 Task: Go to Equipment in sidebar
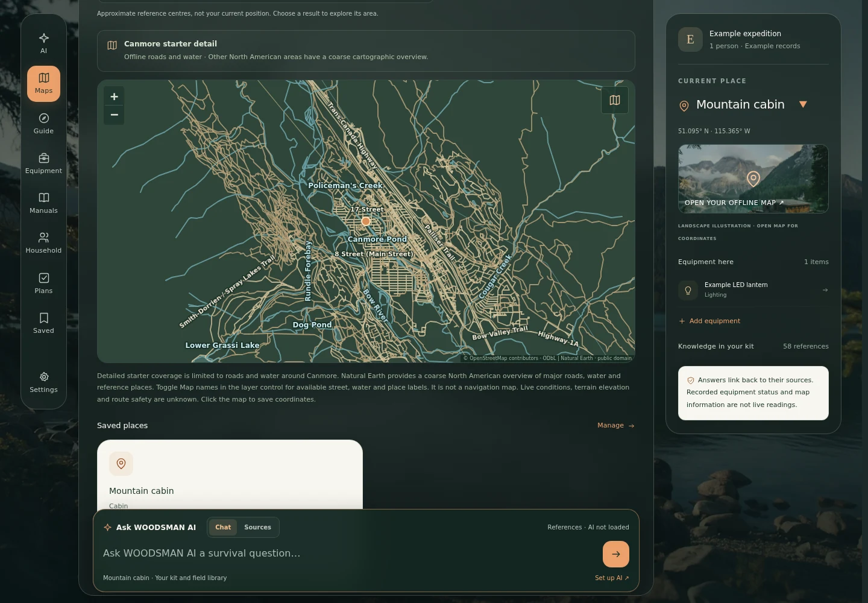coord(43,163)
